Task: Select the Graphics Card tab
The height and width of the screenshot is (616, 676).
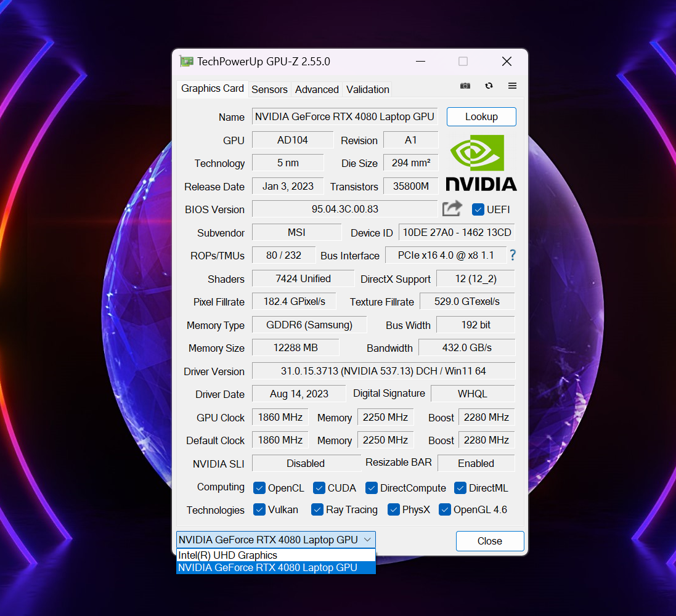Action: click(x=213, y=88)
